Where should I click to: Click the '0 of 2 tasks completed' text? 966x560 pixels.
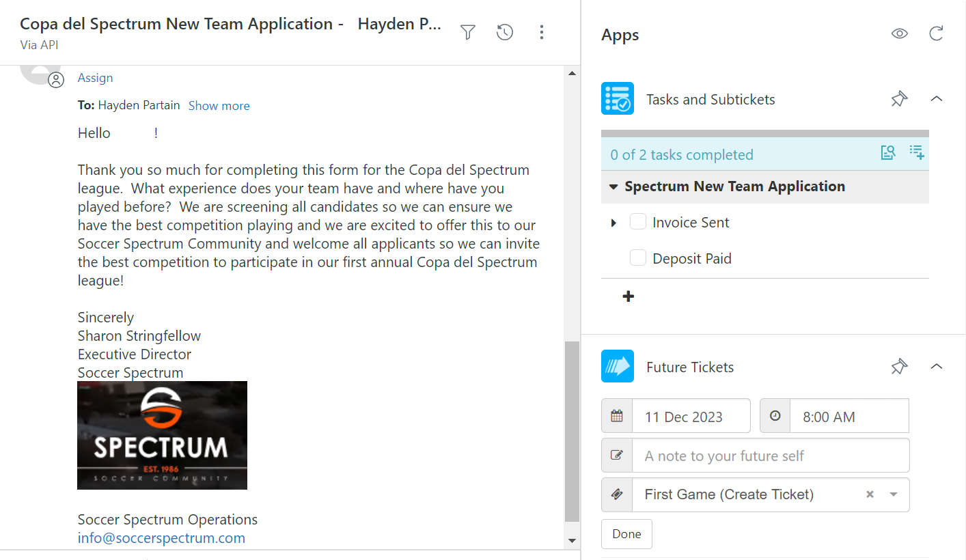pyautogui.click(x=682, y=155)
